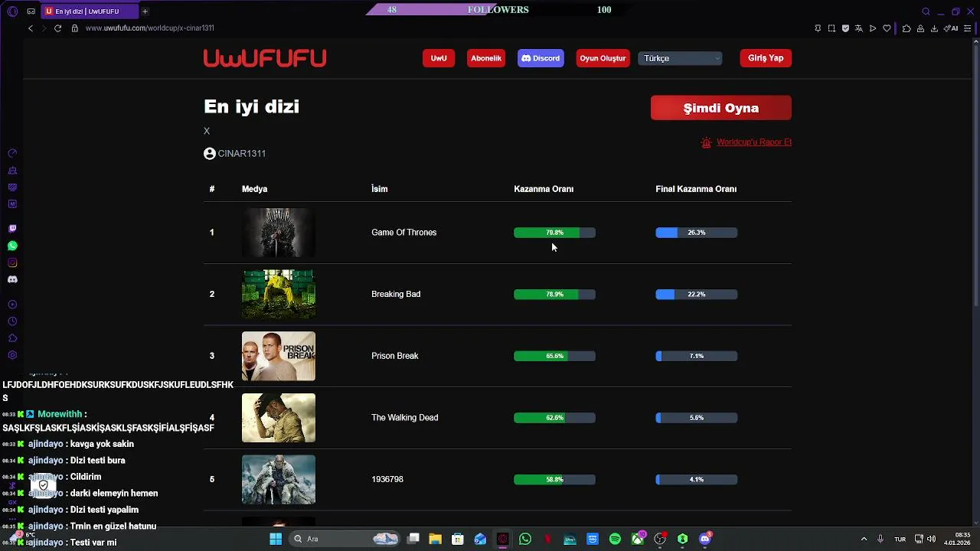
Task: Bookmark page with heart icon
Action: [887, 28]
